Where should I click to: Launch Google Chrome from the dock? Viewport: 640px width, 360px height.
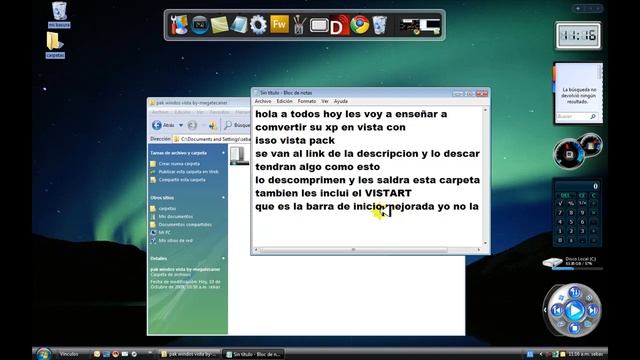360,25
